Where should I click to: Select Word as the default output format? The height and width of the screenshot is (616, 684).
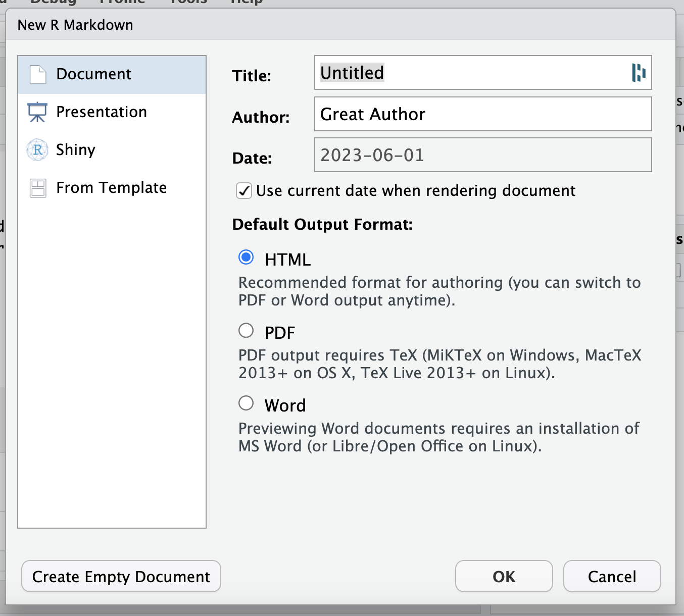tap(246, 403)
